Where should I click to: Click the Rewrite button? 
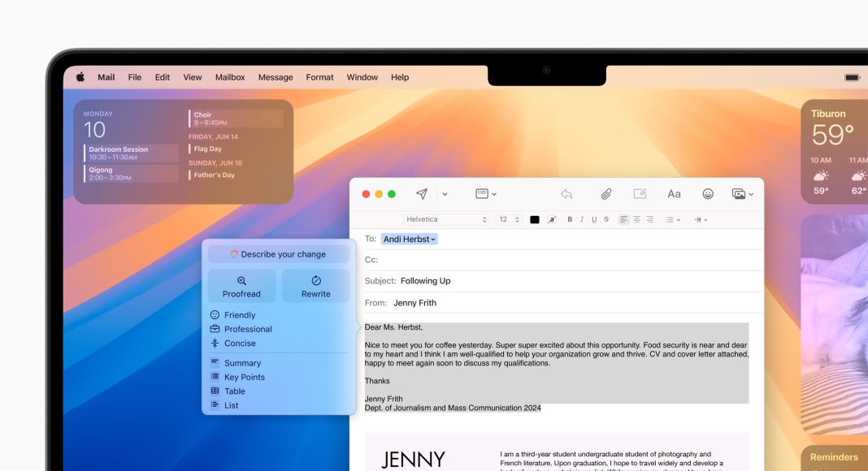pos(315,287)
